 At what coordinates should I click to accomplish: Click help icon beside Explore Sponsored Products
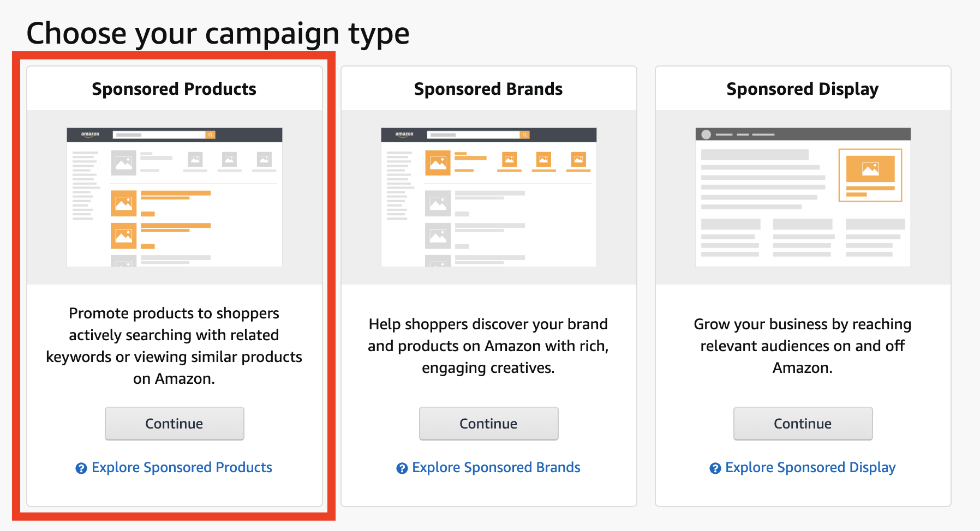81,468
